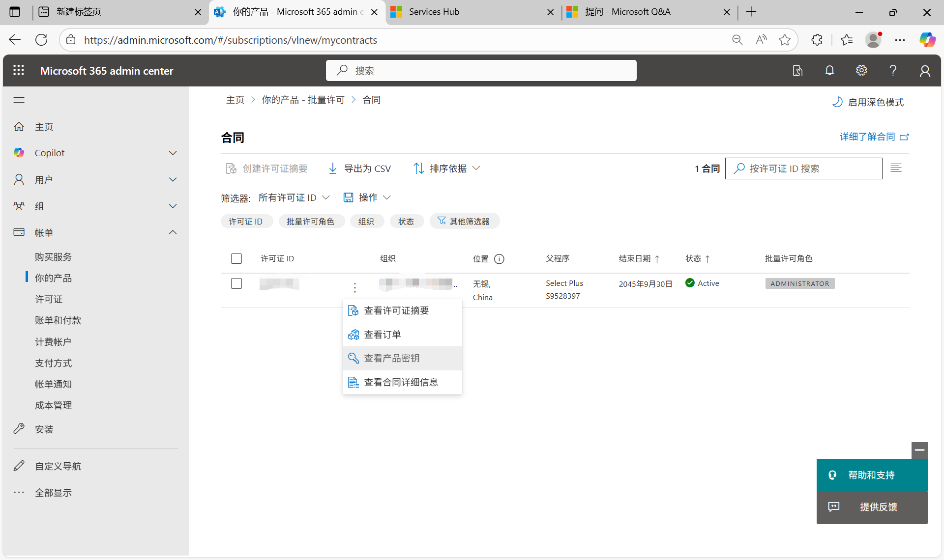The width and height of the screenshot is (944, 560).
Task: Click the 帮助和支持 button
Action: [x=872, y=475]
